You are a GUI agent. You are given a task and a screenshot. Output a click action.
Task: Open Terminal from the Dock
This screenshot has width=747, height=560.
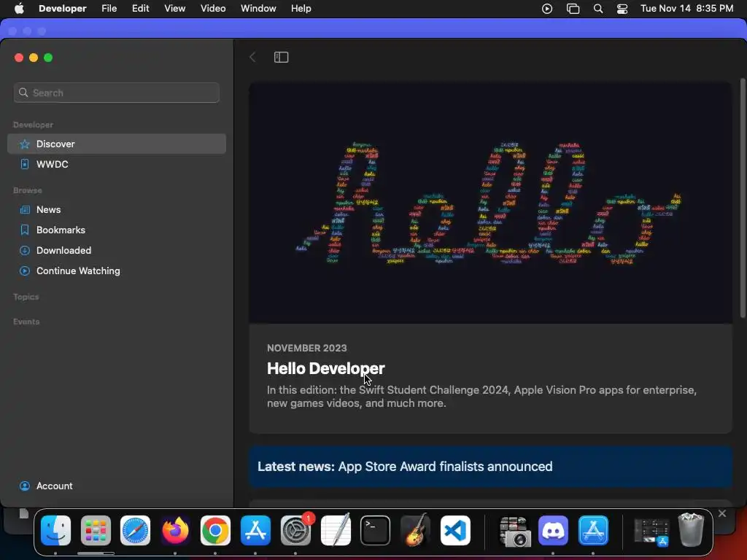coord(376,531)
